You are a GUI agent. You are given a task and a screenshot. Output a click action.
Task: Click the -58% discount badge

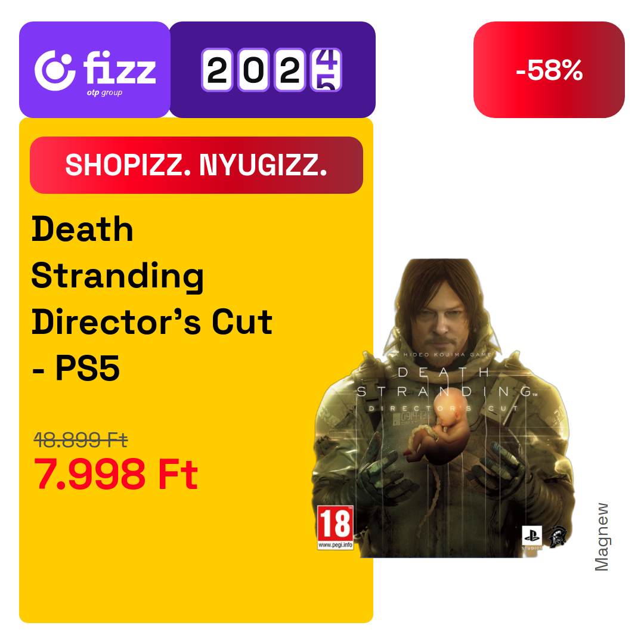pyautogui.click(x=549, y=70)
